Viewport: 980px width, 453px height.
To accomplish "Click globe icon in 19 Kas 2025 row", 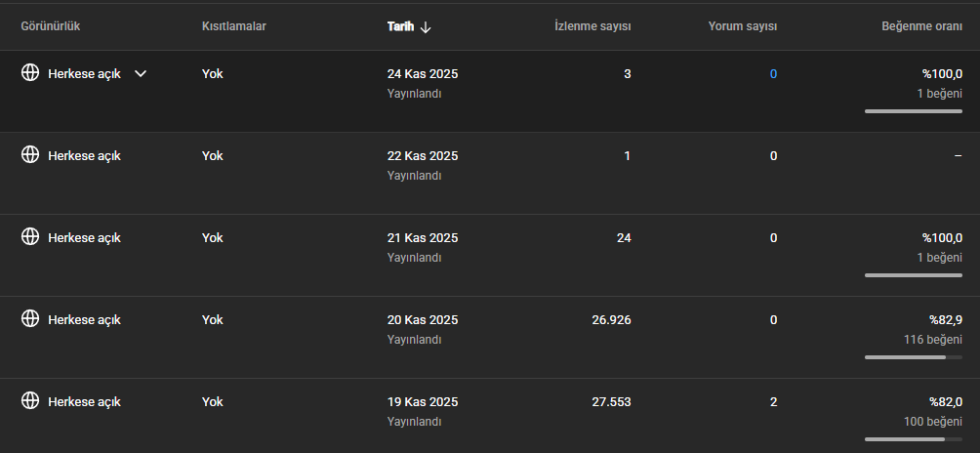I will pyautogui.click(x=30, y=400).
